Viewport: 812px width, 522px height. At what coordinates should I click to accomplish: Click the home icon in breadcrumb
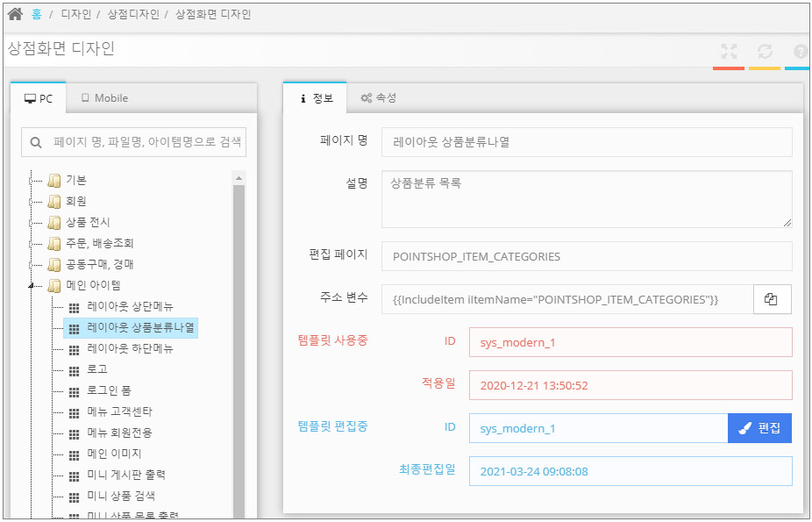coord(15,14)
